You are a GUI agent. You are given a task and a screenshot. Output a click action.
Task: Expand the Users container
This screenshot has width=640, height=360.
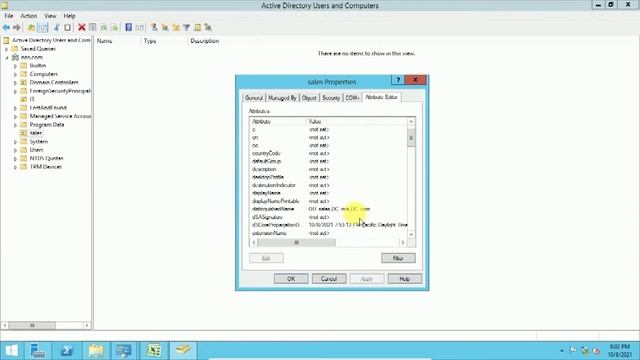click(x=15, y=150)
